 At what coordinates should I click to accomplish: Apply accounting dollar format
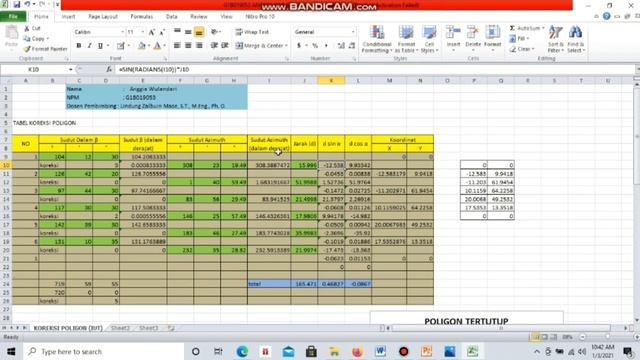[299, 46]
